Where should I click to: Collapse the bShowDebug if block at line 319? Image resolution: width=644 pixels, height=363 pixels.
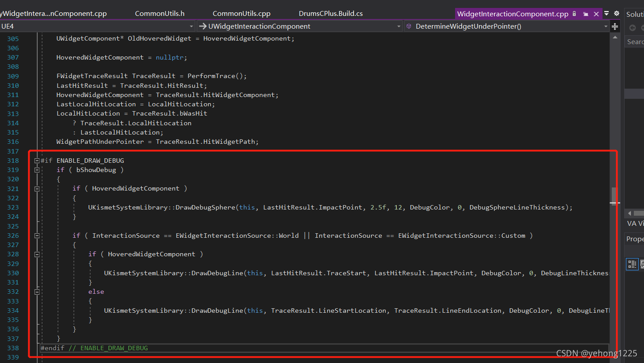(x=37, y=170)
